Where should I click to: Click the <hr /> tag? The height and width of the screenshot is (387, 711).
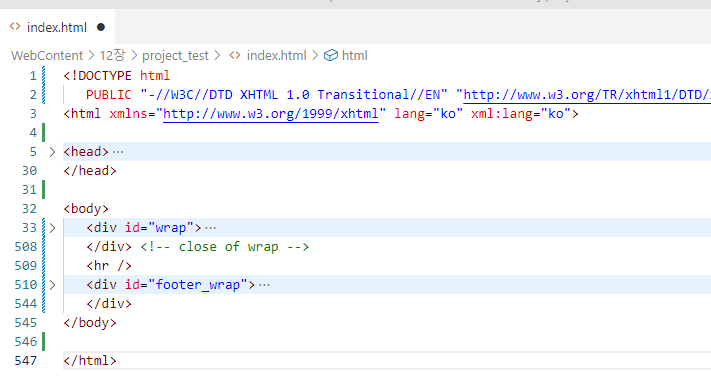click(109, 266)
